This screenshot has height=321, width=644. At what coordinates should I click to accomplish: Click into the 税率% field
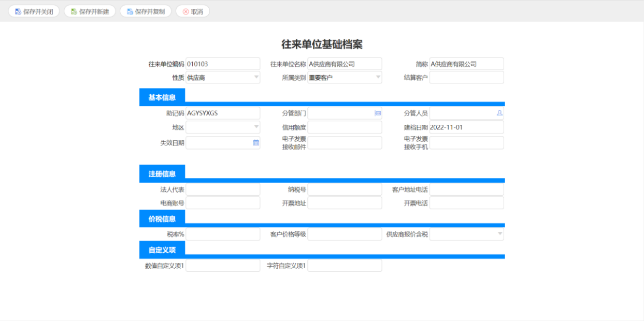(223, 234)
